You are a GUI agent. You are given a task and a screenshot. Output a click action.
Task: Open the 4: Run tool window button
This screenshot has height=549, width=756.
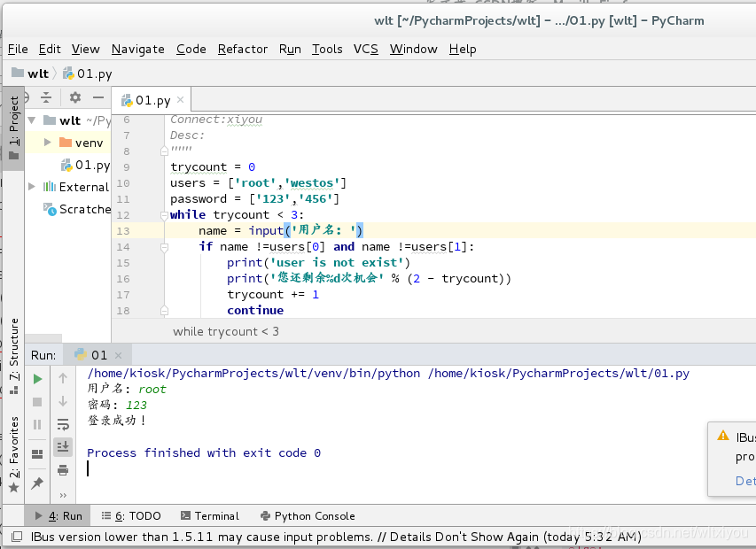[58, 515]
